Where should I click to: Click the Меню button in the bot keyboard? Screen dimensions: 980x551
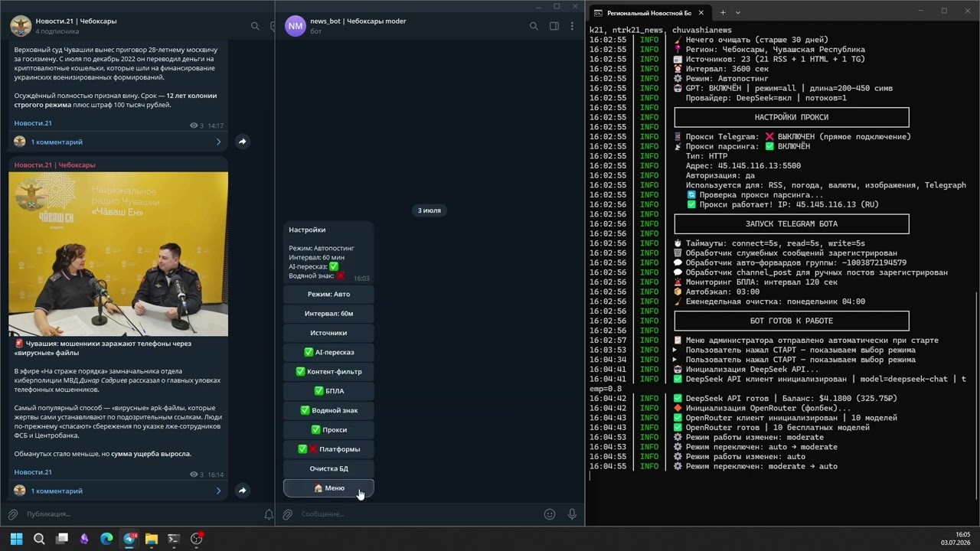click(328, 488)
